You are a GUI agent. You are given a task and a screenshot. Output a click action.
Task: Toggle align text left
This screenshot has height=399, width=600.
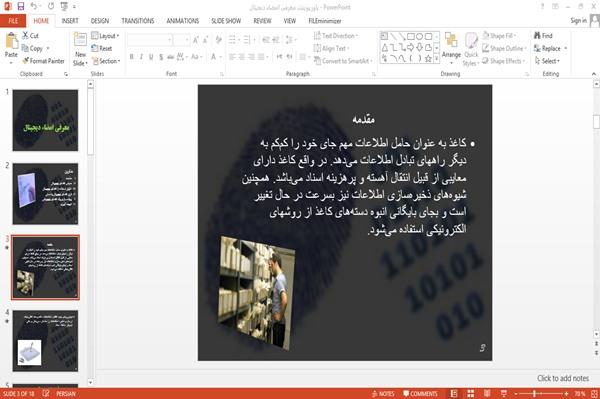[232, 57]
